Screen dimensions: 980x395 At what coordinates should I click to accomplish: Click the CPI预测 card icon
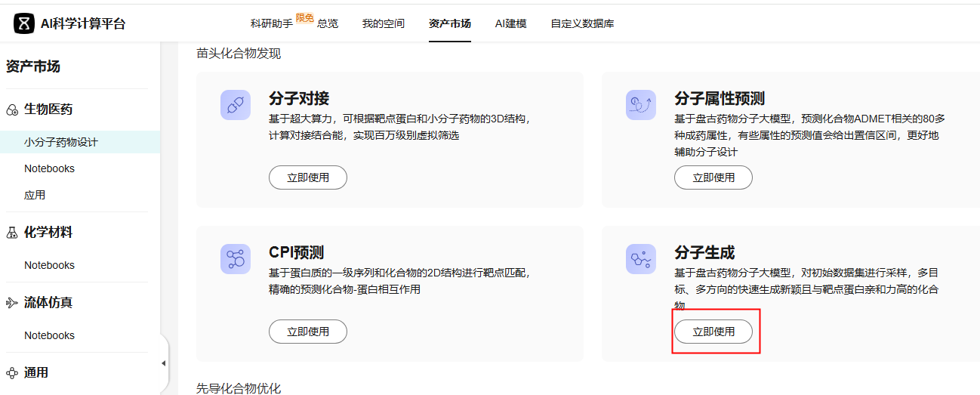(x=236, y=259)
